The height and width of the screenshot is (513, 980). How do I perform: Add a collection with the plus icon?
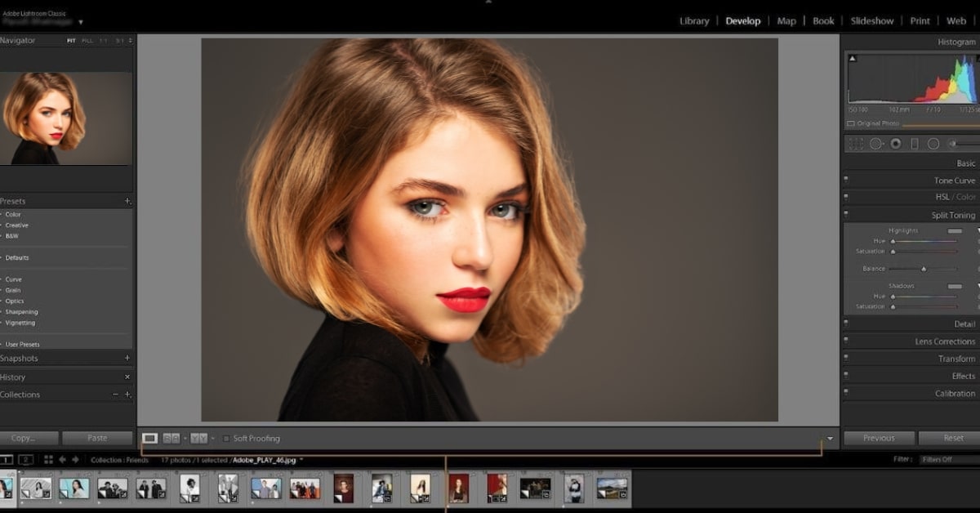[x=127, y=395]
